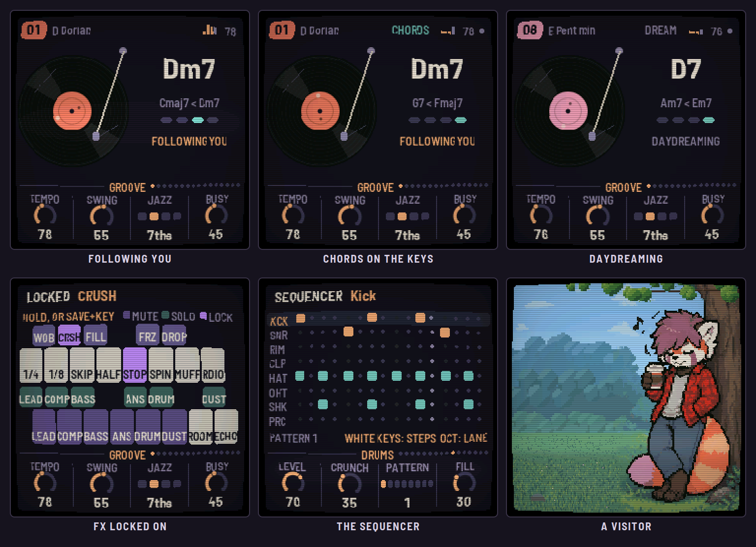Toggle the DROP effect pad

click(174, 335)
